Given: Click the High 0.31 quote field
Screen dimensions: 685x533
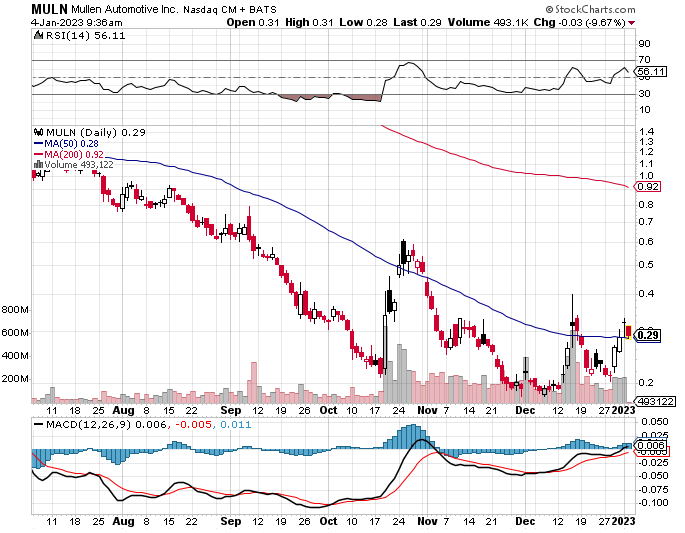Looking at the screenshot, I should click(x=309, y=22).
